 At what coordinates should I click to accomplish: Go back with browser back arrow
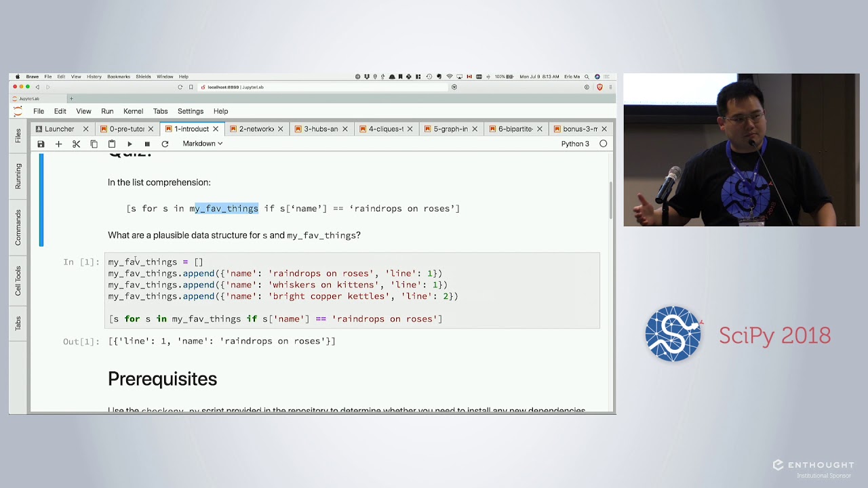[x=37, y=87]
